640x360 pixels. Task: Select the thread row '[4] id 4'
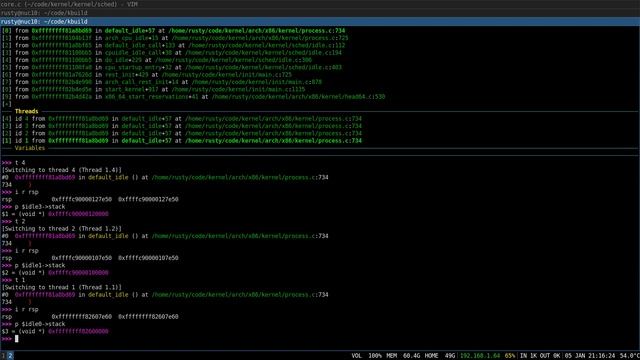(182, 119)
